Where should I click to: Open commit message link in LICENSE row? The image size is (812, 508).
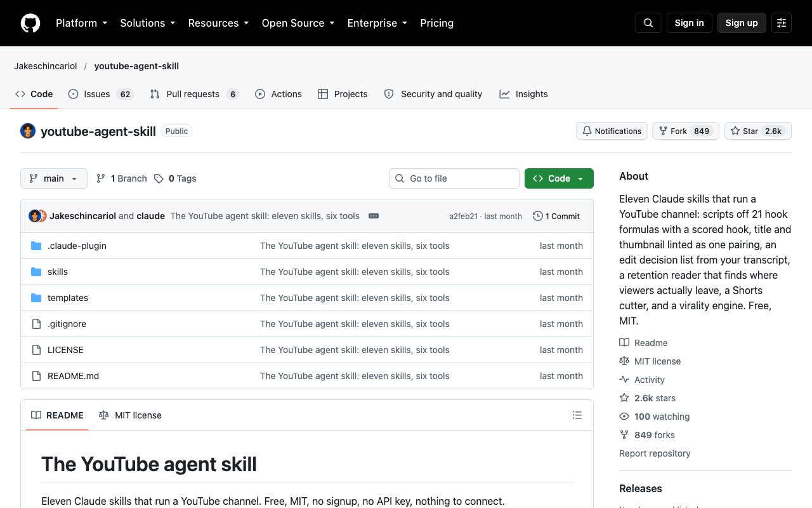point(355,350)
